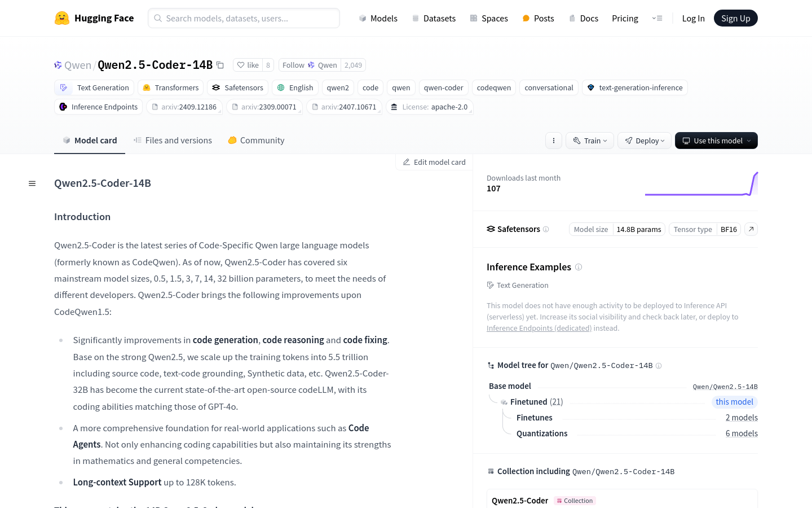Screen dimensions: 812x508
Task: Go to the Datasets page
Action: pyautogui.click(x=434, y=18)
